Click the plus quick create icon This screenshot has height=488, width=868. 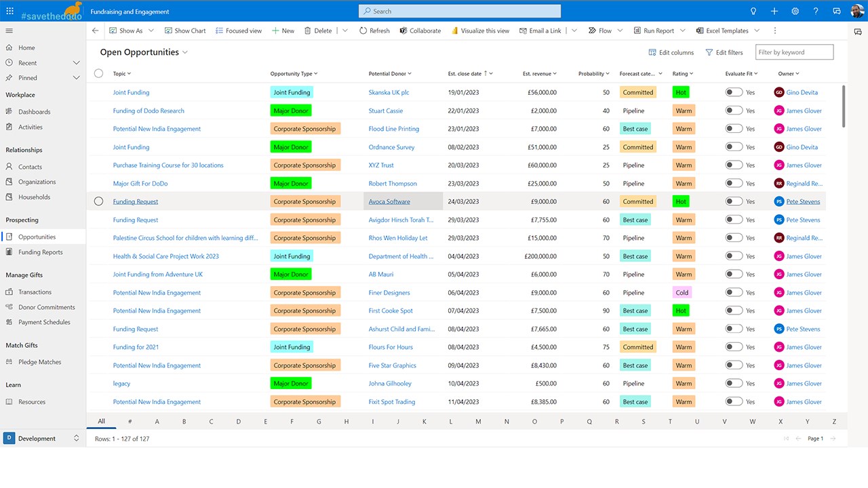(774, 11)
